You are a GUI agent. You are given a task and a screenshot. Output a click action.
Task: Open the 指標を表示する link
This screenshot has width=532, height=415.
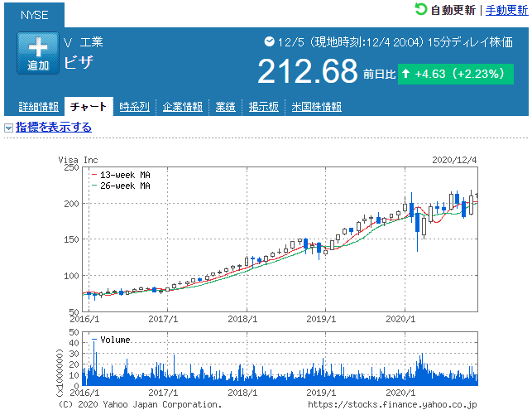click(54, 128)
